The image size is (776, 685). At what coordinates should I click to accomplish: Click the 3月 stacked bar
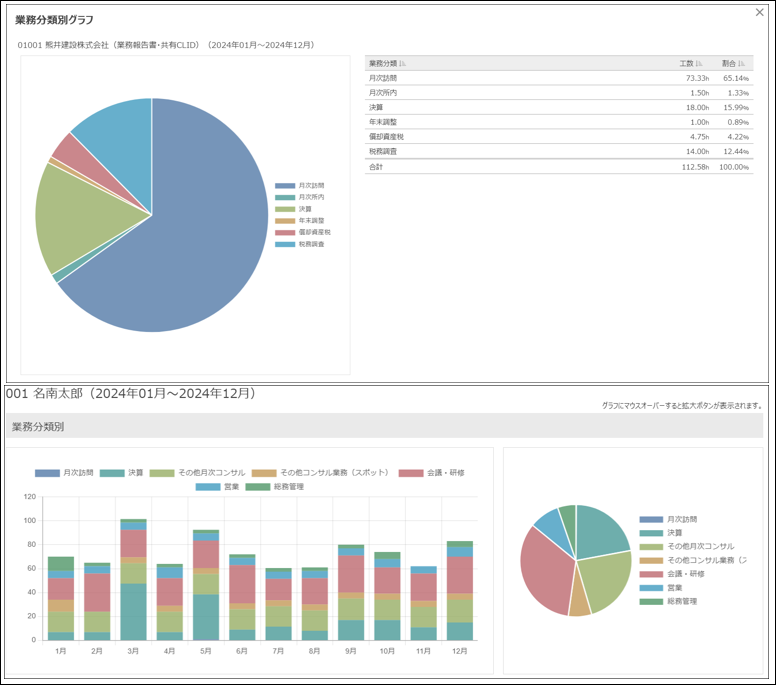point(133,580)
